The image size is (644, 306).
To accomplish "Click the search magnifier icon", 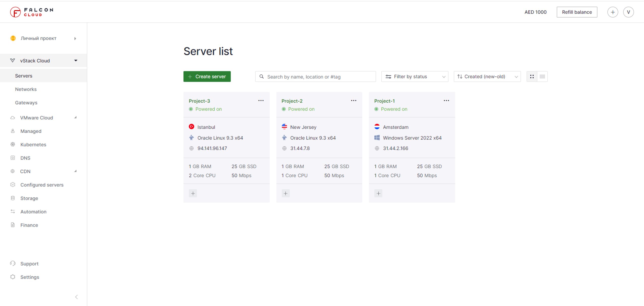I will click(262, 76).
